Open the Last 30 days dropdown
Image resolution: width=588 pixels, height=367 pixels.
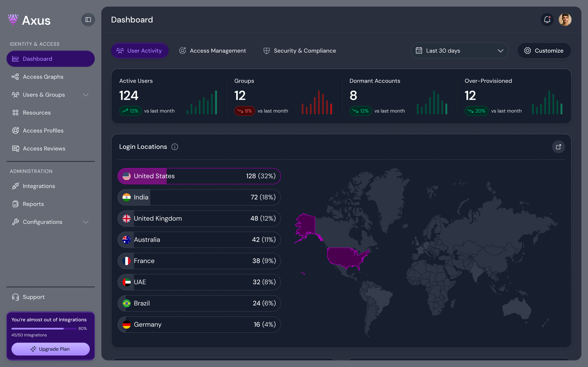[459, 51]
